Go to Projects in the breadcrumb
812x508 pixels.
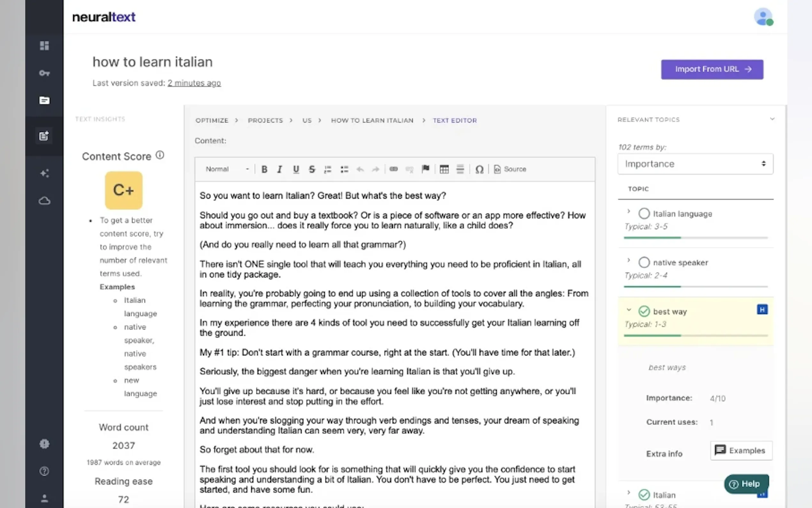[x=265, y=120]
